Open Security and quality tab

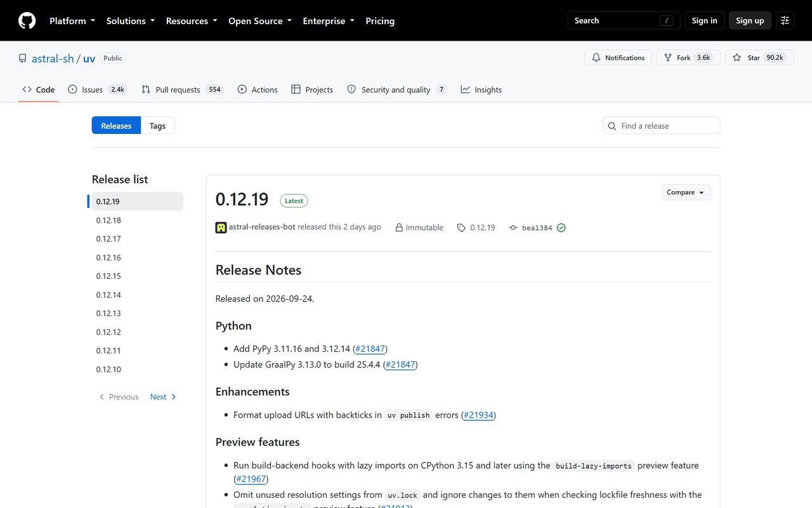397,90
